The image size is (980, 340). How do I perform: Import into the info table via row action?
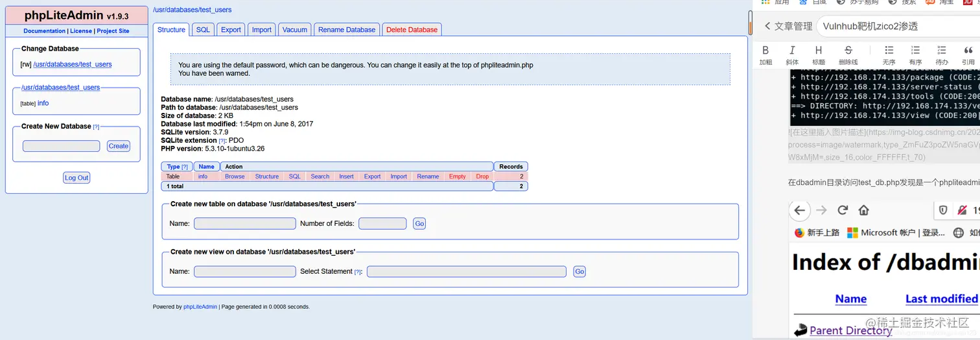point(399,176)
